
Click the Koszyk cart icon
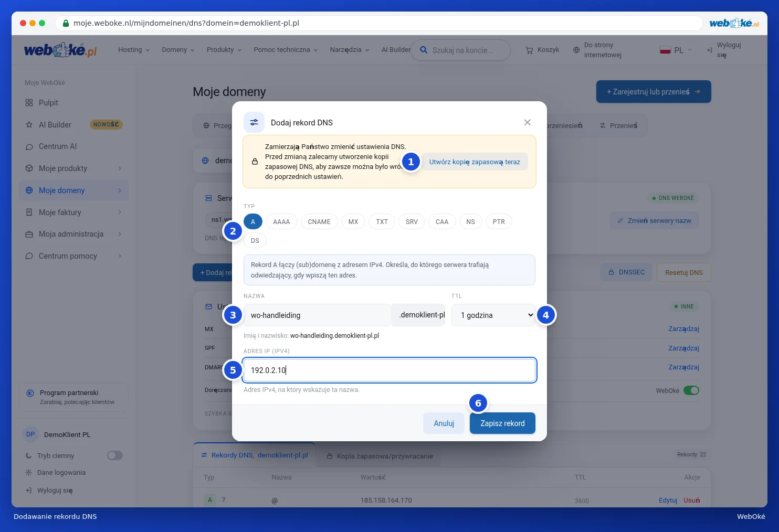click(x=529, y=50)
